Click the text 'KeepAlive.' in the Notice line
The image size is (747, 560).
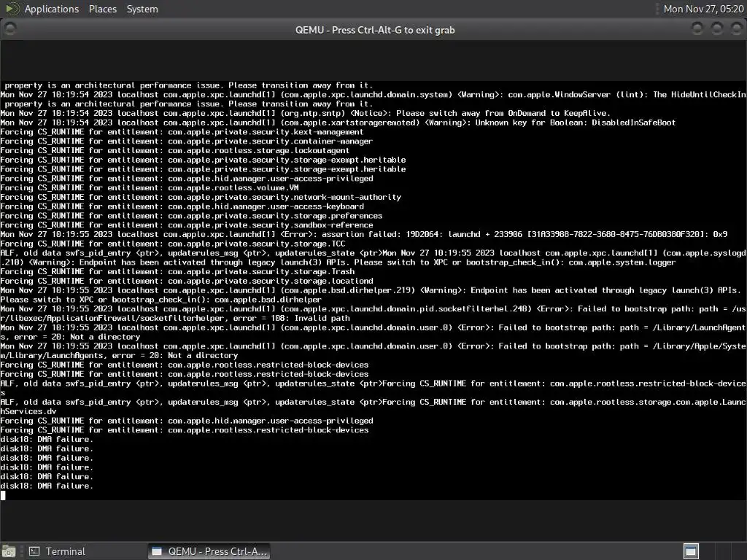click(x=587, y=113)
